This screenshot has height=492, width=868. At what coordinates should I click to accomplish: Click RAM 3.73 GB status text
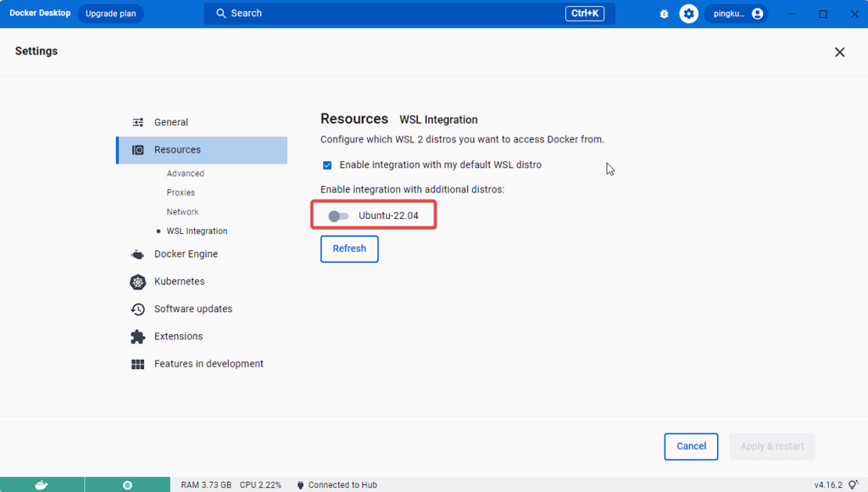point(206,485)
